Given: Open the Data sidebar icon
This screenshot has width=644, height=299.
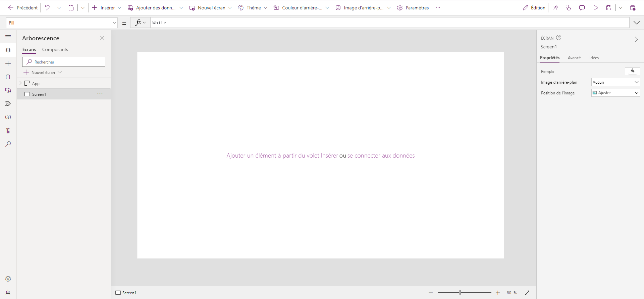Looking at the screenshot, I should click(x=8, y=77).
